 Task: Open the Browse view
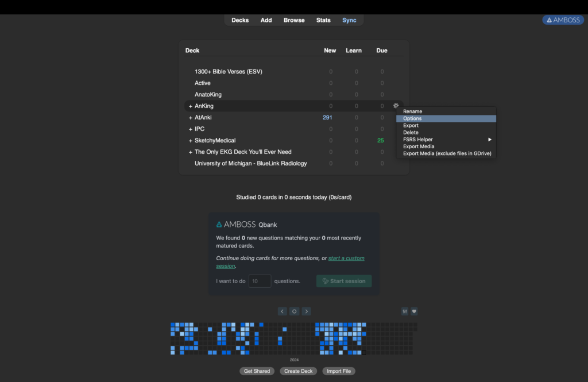click(294, 20)
